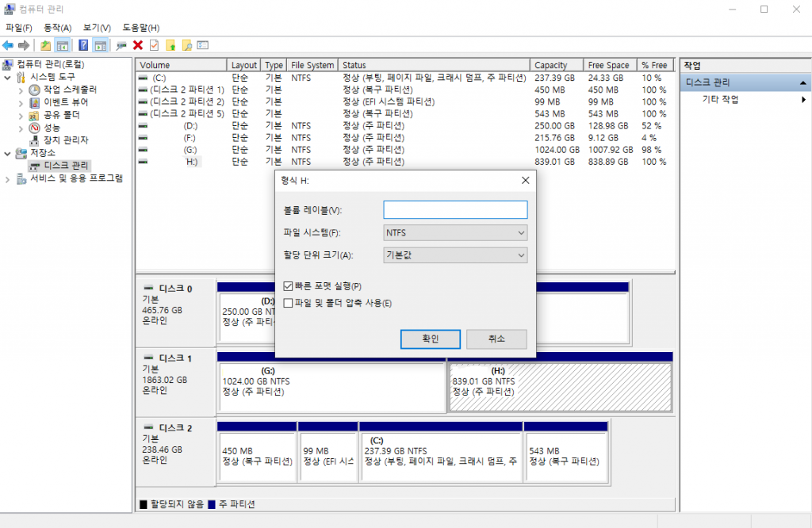Sort by the File System column header
Image resolution: width=812 pixels, height=528 pixels.
(x=312, y=65)
